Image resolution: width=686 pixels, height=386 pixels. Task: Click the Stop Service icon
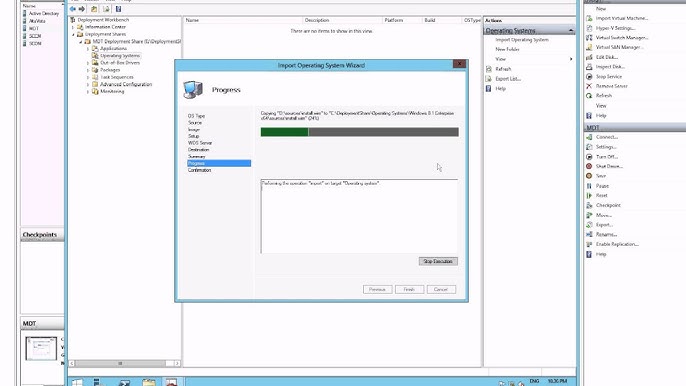pos(589,76)
